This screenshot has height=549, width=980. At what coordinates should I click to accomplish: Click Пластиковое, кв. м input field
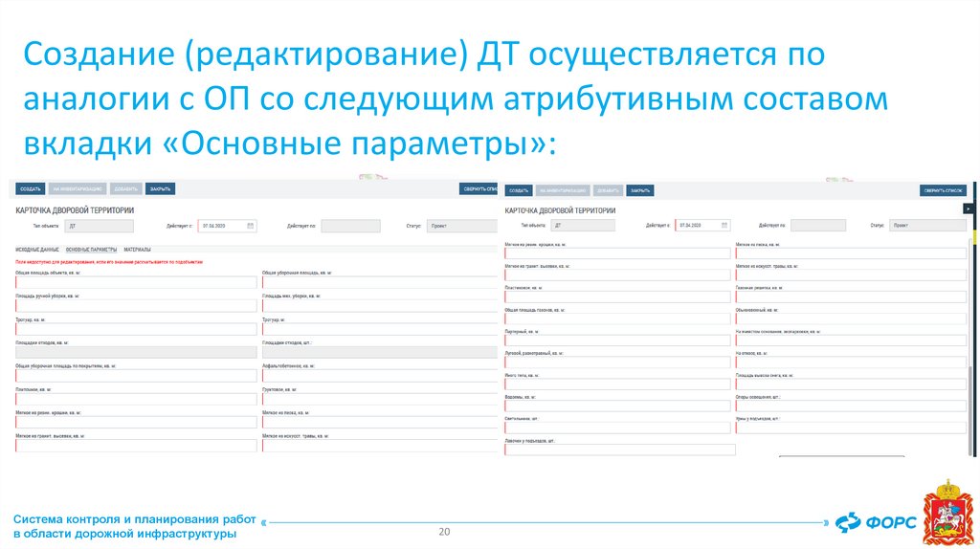coord(617,296)
